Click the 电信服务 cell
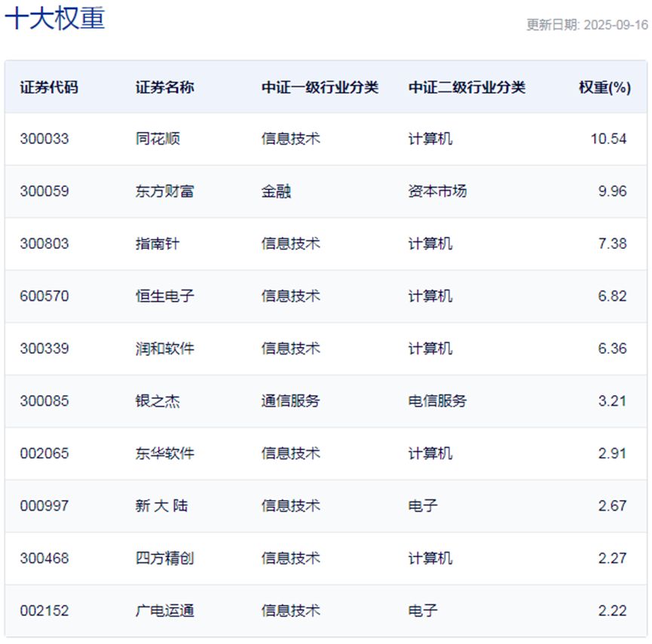 pyautogui.click(x=437, y=400)
